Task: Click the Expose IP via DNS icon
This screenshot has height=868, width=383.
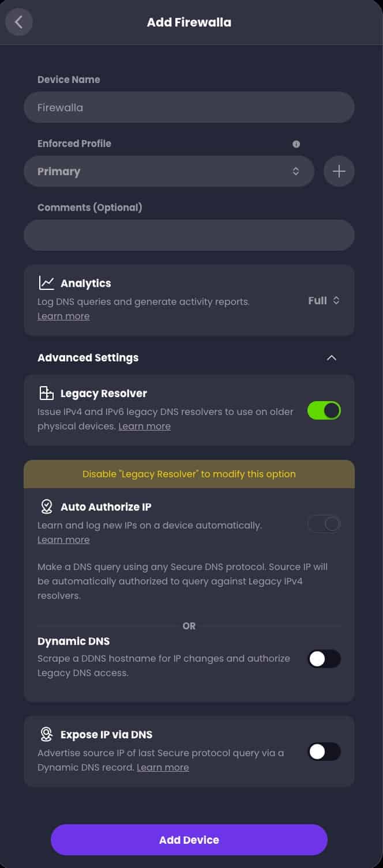Action: point(46,734)
